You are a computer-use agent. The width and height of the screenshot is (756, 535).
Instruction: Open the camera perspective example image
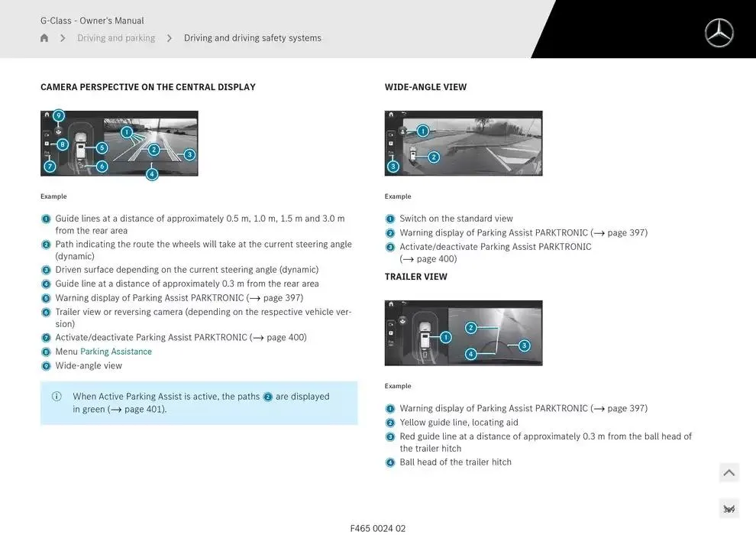[119, 144]
